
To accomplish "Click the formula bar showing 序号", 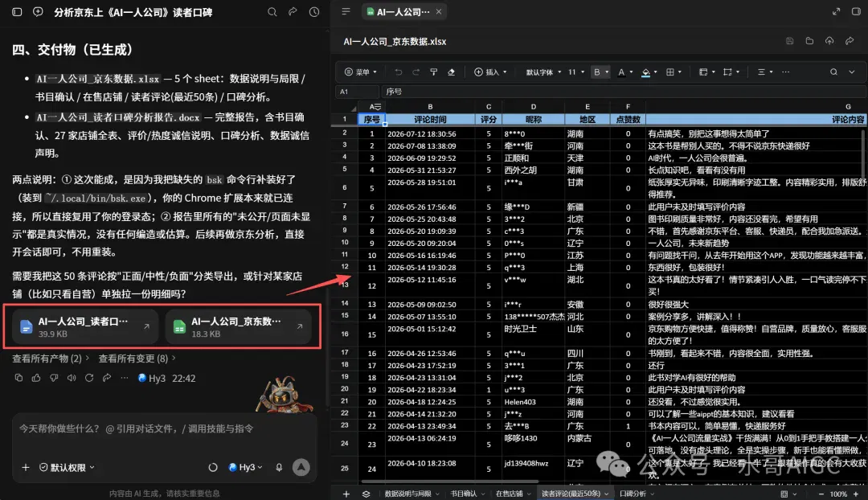I will (x=624, y=92).
